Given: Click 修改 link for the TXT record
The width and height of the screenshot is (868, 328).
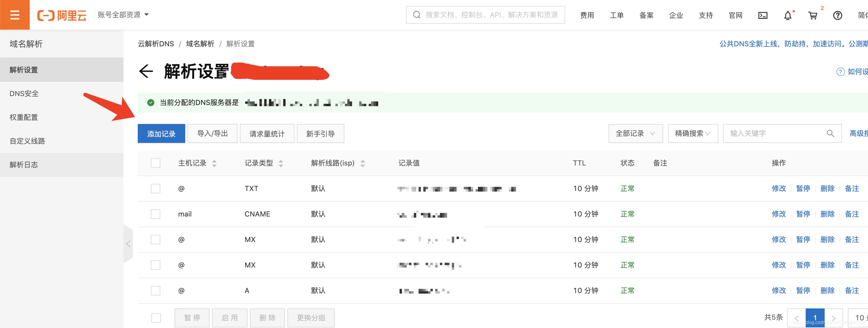Looking at the screenshot, I should [778, 189].
